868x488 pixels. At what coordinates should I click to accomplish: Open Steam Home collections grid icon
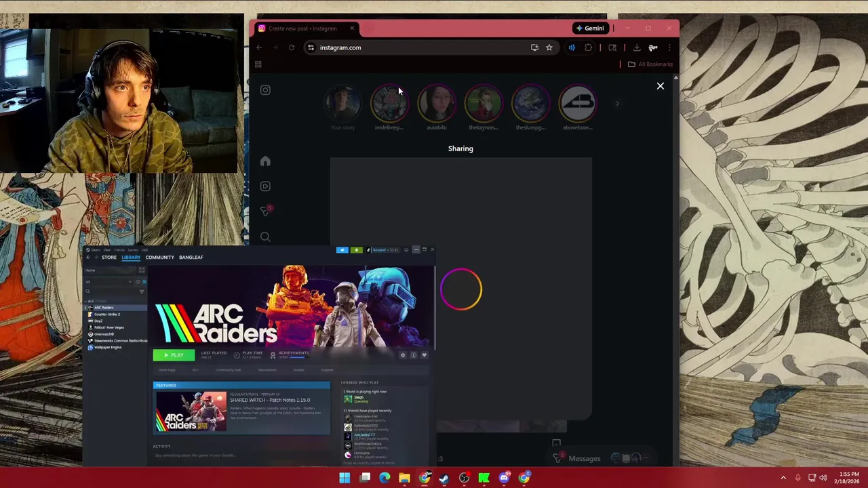(142, 270)
